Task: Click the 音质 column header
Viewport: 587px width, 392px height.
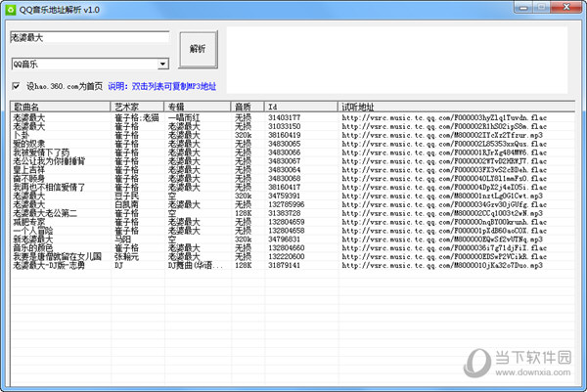Action: point(248,107)
